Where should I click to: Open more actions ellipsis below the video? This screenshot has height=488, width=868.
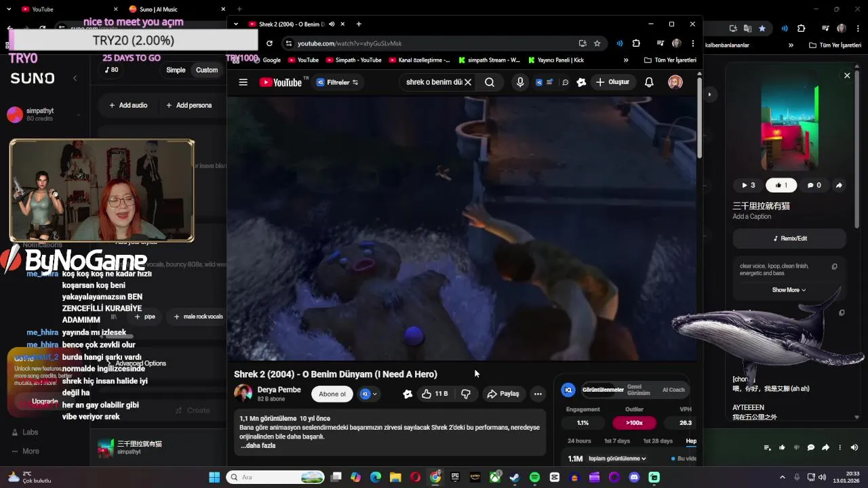pyautogui.click(x=538, y=394)
